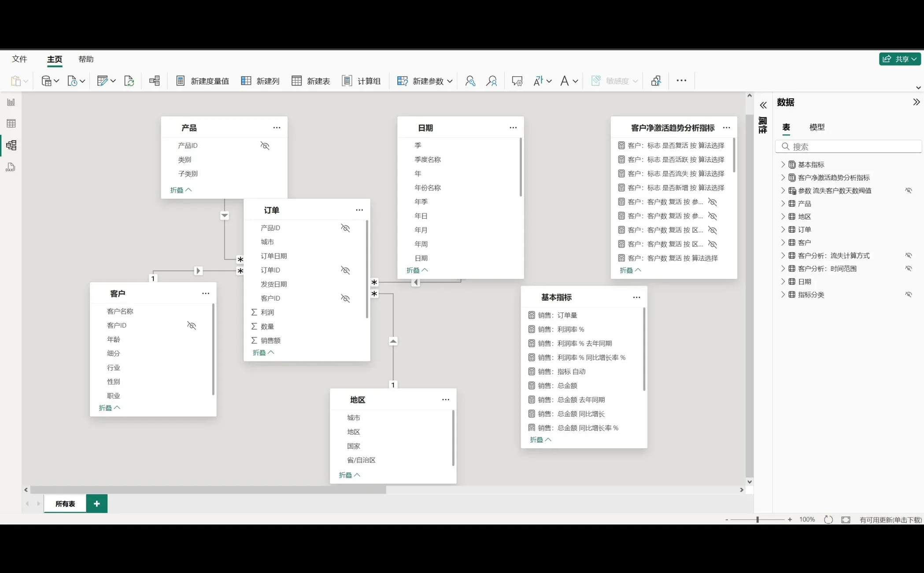Image resolution: width=924 pixels, height=573 pixels.
Task: Click the 新建表 (New table) icon
Action: click(297, 81)
